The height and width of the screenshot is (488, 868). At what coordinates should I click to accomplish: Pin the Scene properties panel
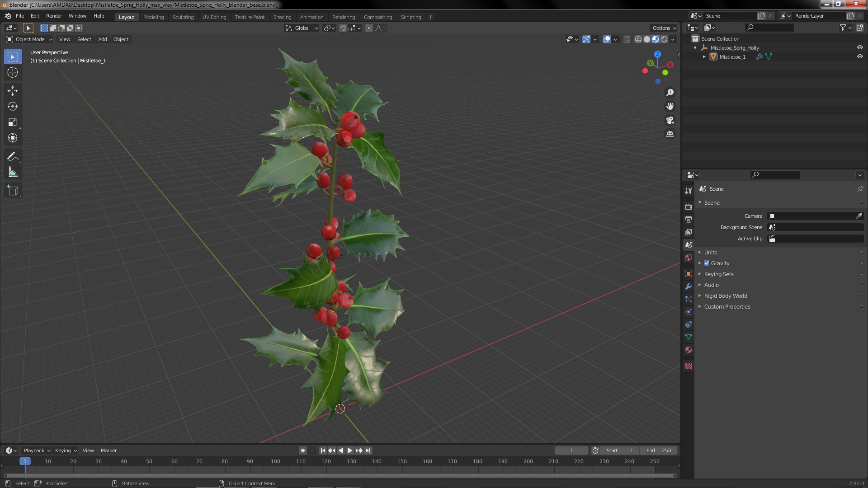click(860, 189)
